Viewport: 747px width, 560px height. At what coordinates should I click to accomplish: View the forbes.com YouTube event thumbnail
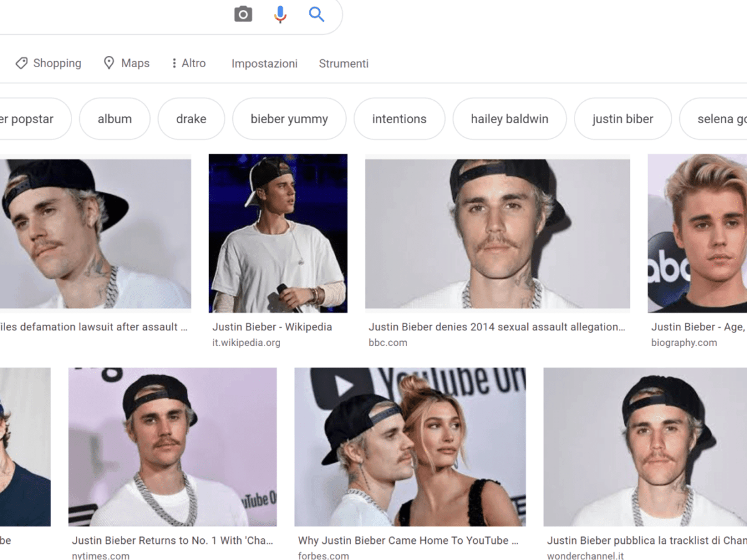click(x=410, y=447)
